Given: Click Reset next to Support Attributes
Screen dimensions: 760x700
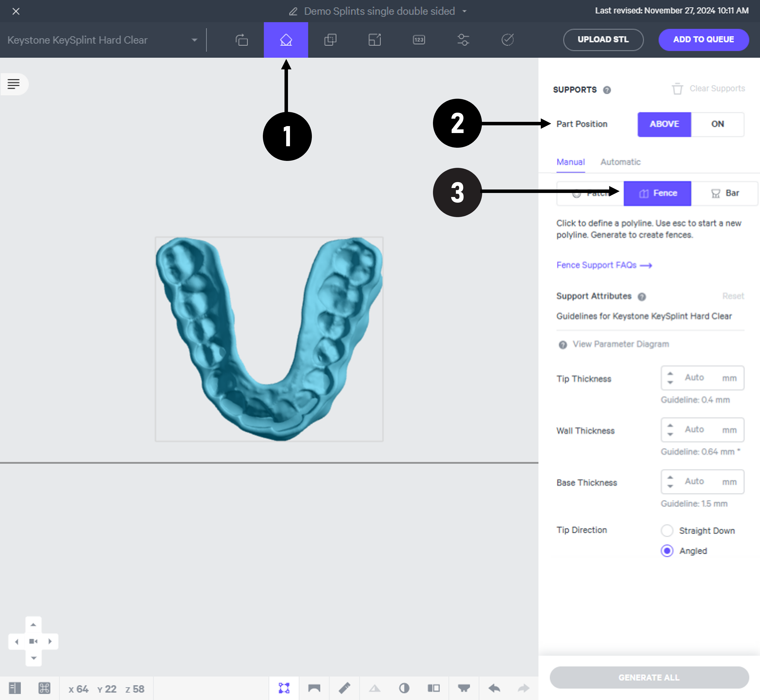Looking at the screenshot, I should 733,296.
